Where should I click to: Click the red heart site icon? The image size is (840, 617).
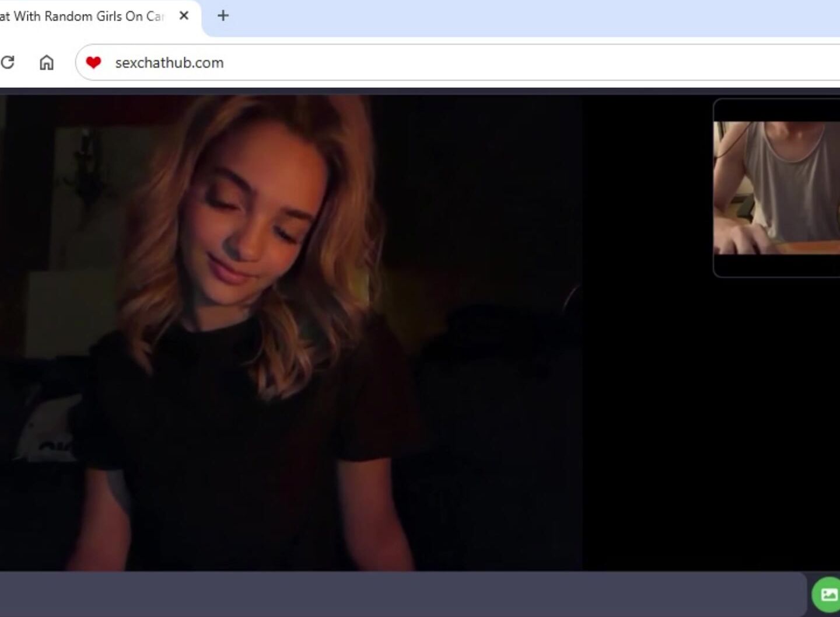click(93, 62)
